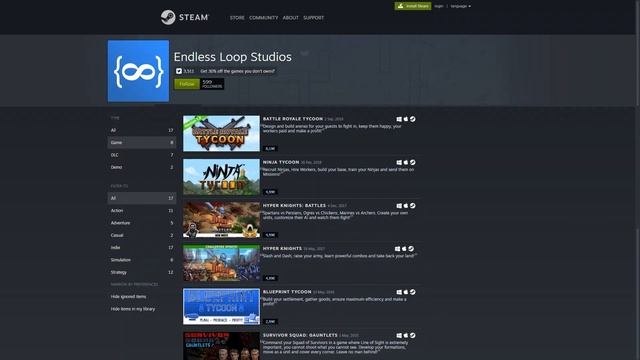Open the language dropdown in the header

[x=460, y=6]
